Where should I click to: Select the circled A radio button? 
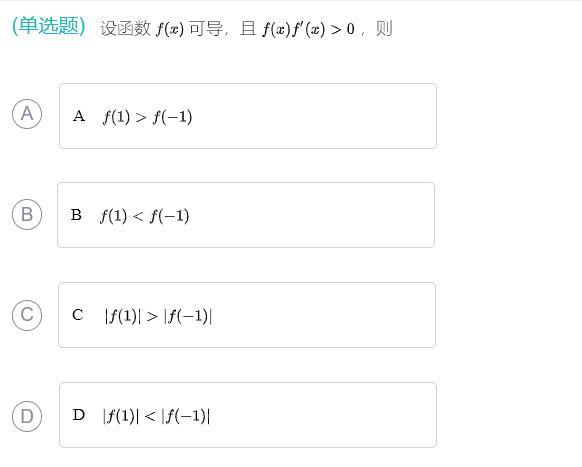click(x=27, y=114)
